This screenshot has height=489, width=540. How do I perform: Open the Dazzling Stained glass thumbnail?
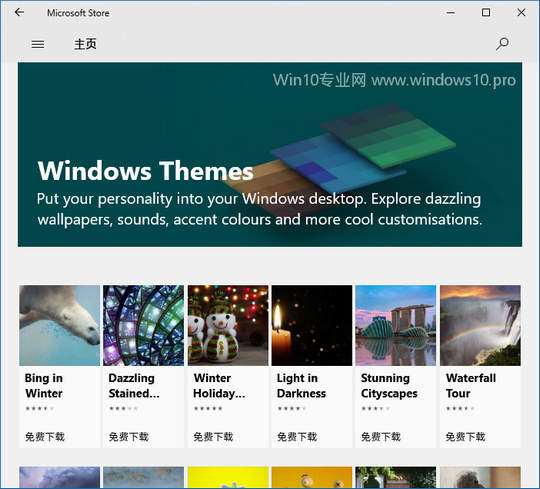click(x=144, y=325)
